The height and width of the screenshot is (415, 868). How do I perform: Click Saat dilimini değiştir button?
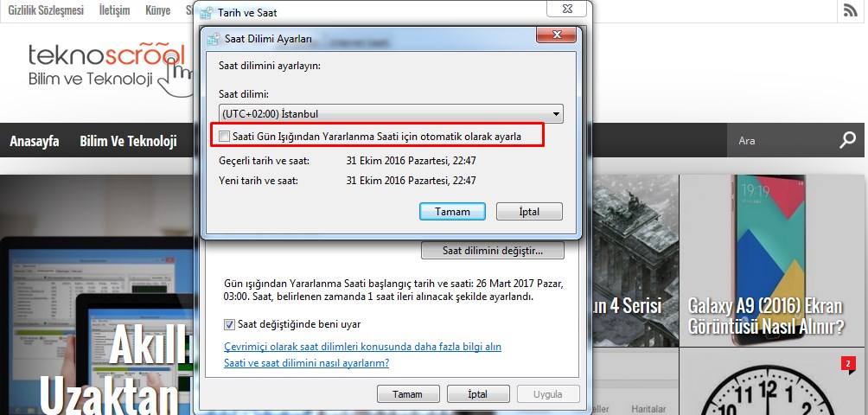(x=493, y=251)
